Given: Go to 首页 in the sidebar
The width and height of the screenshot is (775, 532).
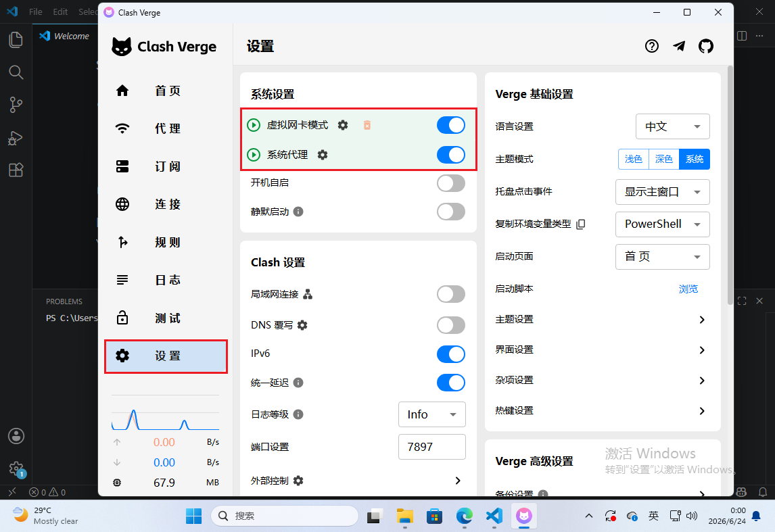Looking at the screenshot, I should (166, 91).
